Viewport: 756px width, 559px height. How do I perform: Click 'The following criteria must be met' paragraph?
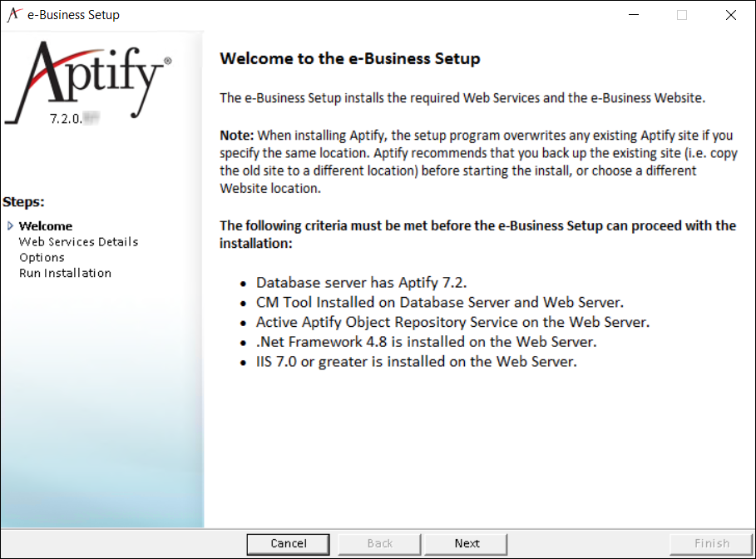(478, 235)
